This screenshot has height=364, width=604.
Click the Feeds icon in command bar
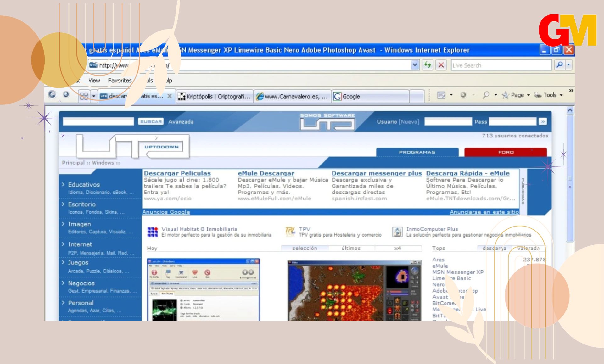point(441,95)
